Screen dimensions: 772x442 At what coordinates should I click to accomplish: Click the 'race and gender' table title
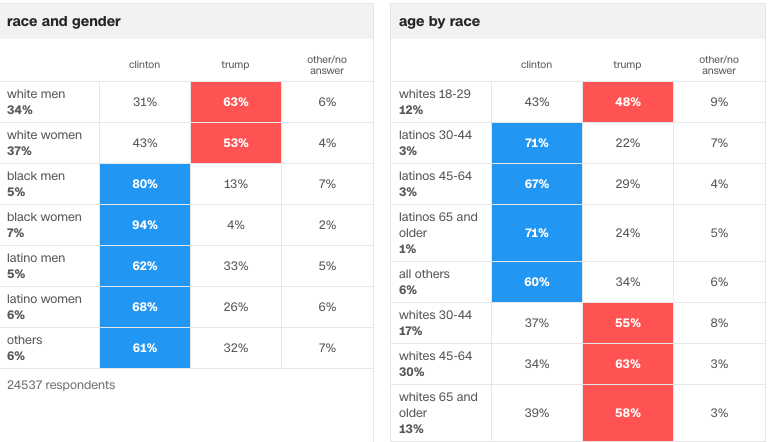pos(64,21)
